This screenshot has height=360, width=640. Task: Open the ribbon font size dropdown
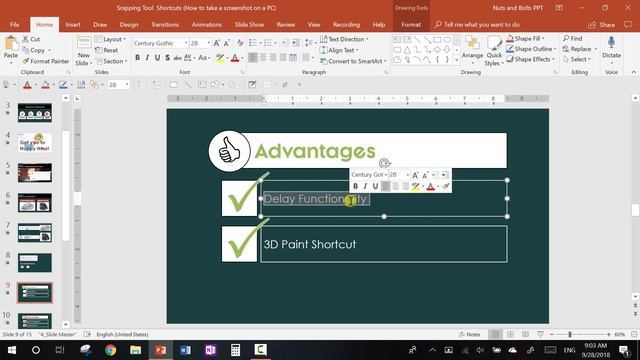(209, 43)
